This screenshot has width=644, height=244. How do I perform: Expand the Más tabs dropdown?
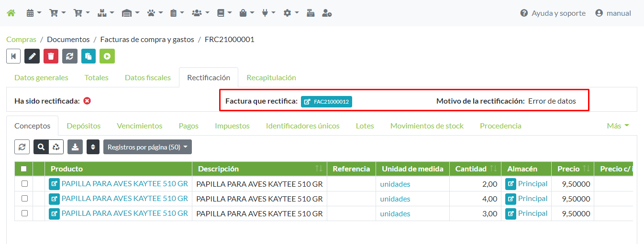pyautogui.click(x=618, y=126)
